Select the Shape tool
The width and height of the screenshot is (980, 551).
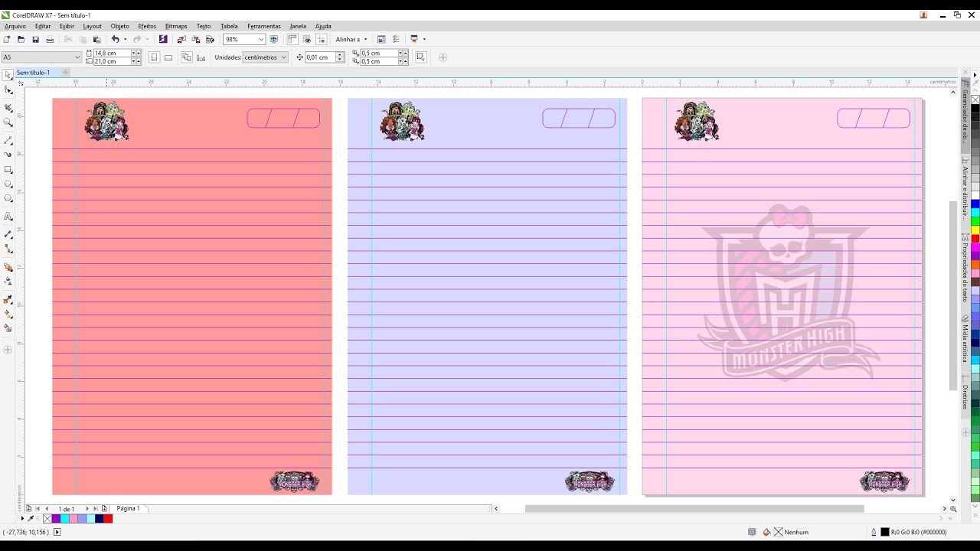[x=8, y=90]
